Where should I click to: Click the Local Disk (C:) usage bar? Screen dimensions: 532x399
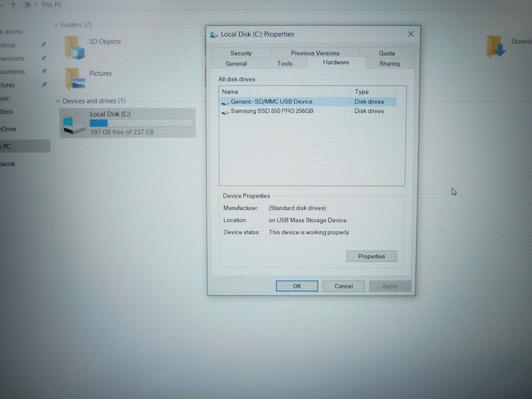pos(141,123)
